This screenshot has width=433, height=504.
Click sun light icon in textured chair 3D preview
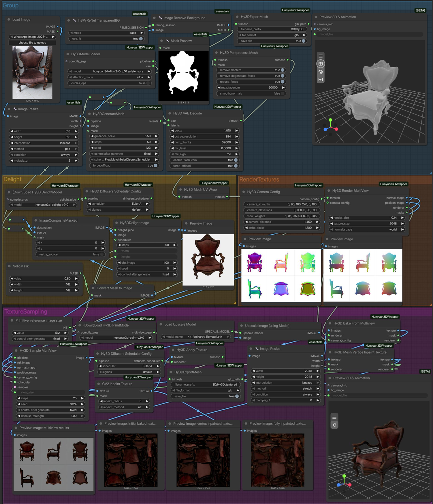334,425
